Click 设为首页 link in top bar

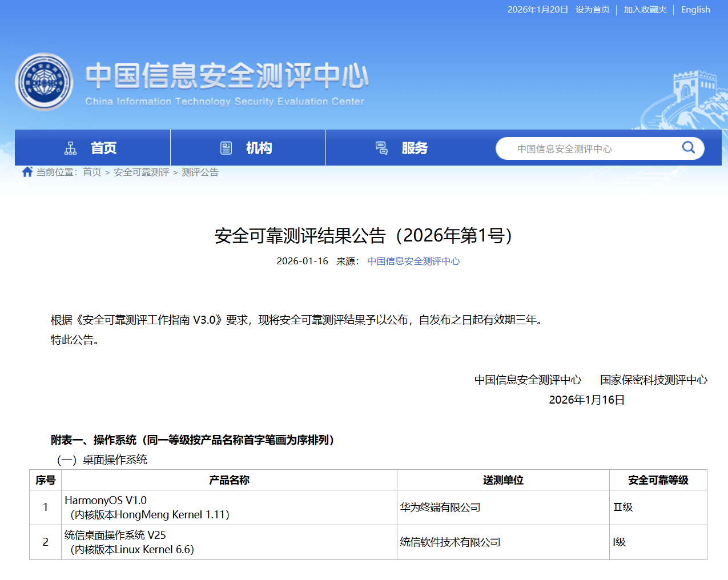592,10
